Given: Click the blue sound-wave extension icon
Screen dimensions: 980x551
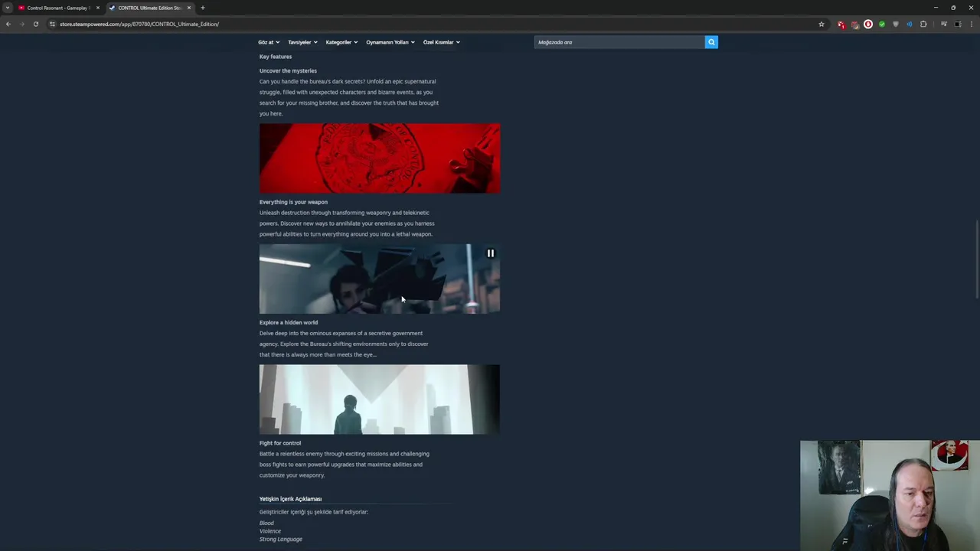Looking at the screenshot, I should [x=910, y=24].
